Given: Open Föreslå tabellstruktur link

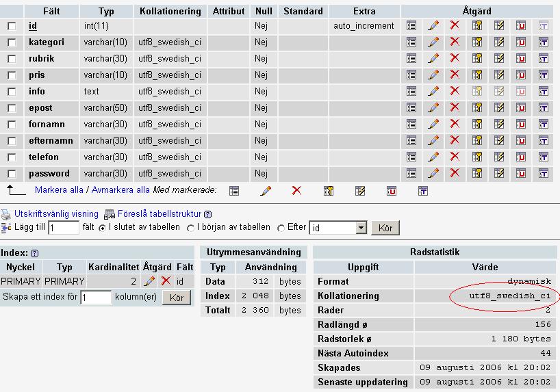Looking at the screenshot, I should tap(160, 214).
